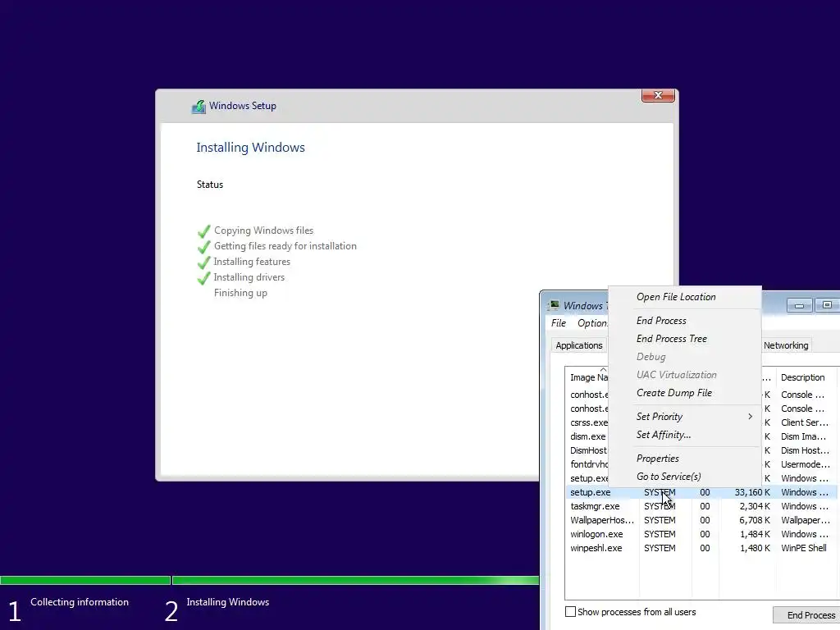Click the Task Manager window icon
This screenshot has height=630, width=840.
point(553,305)
